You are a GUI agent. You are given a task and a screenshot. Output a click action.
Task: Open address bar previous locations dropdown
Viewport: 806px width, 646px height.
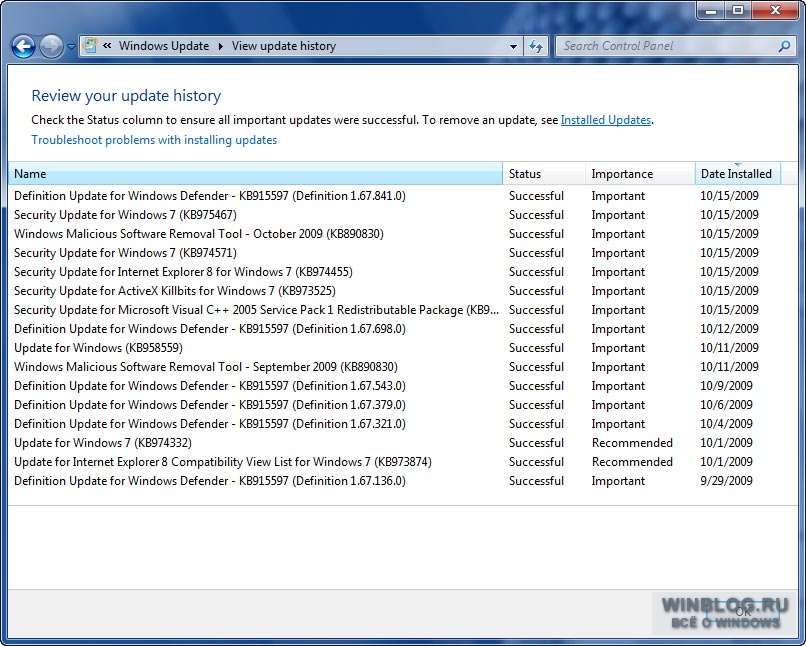pos(513,46)
